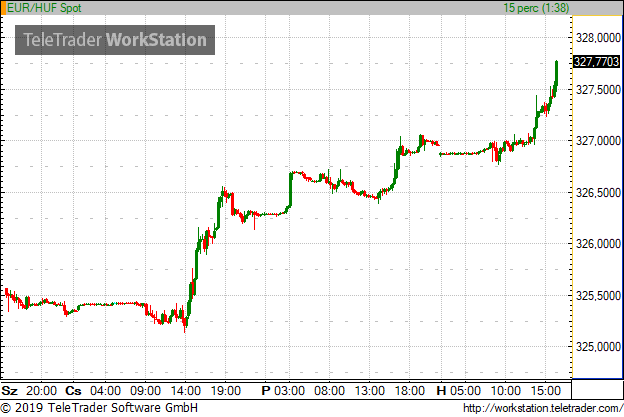Screen dimensions: 624x417
Task: Click the P day marker on time axis
Action: [266, 391]
